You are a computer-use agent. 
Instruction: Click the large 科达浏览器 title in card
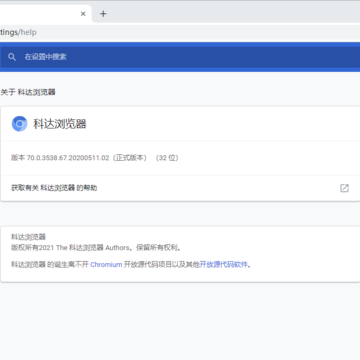[x=60, y=124]
